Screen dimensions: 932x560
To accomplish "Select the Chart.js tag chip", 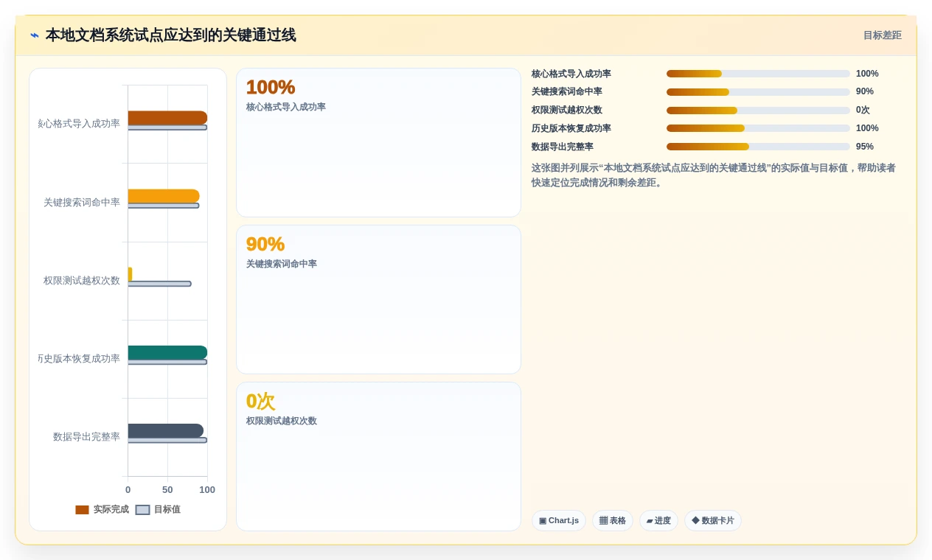I will tap(558, 520).
